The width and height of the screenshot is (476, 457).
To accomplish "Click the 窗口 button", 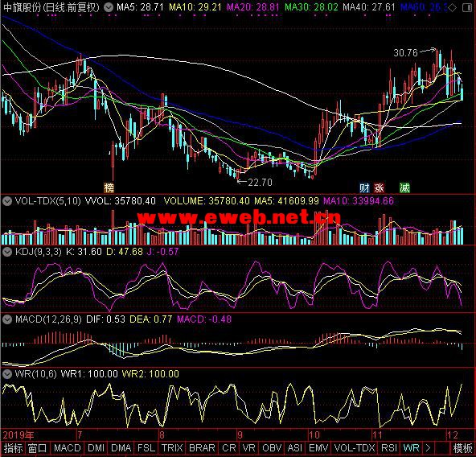I will pyautogui.click(x=38, y=448).
